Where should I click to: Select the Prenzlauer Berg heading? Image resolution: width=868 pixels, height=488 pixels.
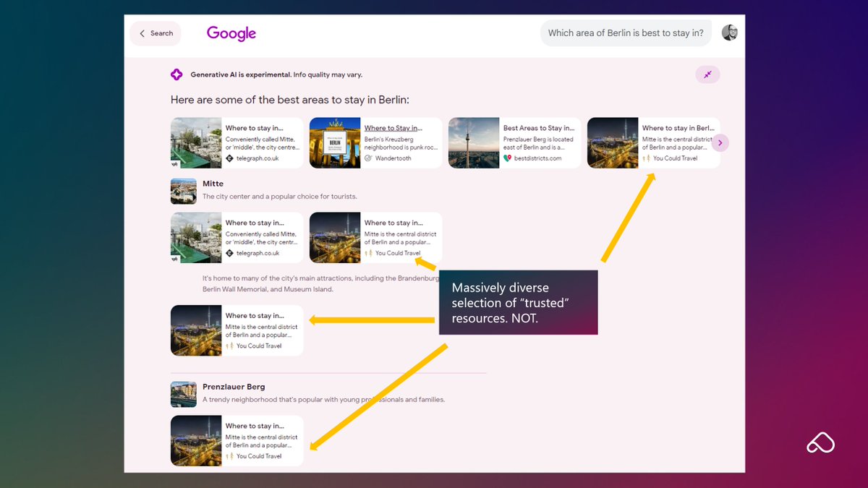234,387
